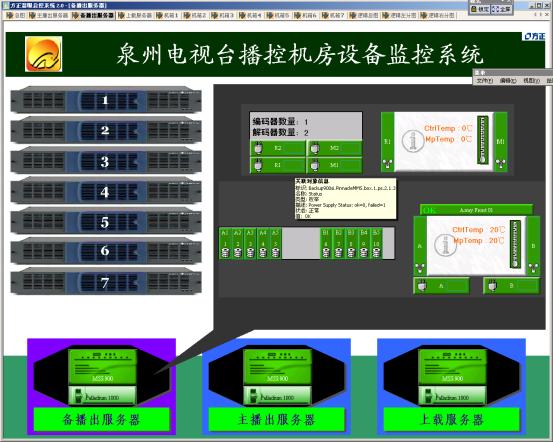Click the Array Front 01 status bar
This screenshot has width=553, height=442.
click(x=476, y=210)
